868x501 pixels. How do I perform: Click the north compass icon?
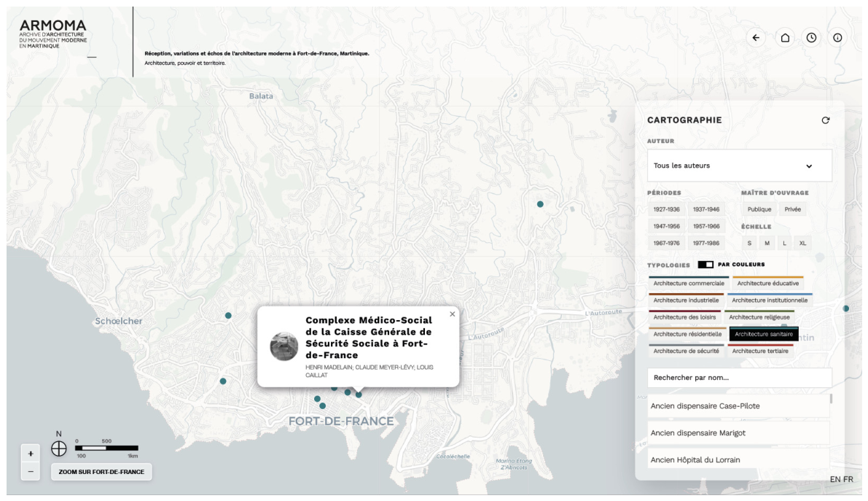pyautogui.click(x=59, y=448)
